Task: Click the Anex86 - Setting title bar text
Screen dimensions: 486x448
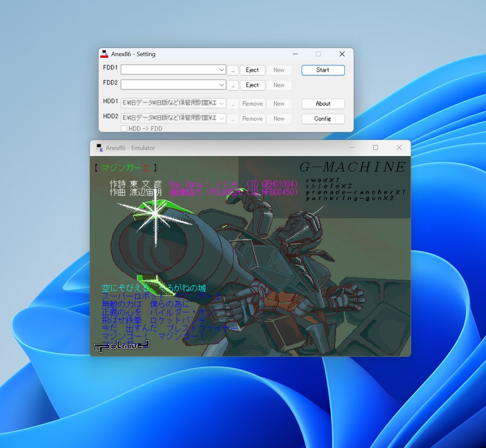Action: 133,54
